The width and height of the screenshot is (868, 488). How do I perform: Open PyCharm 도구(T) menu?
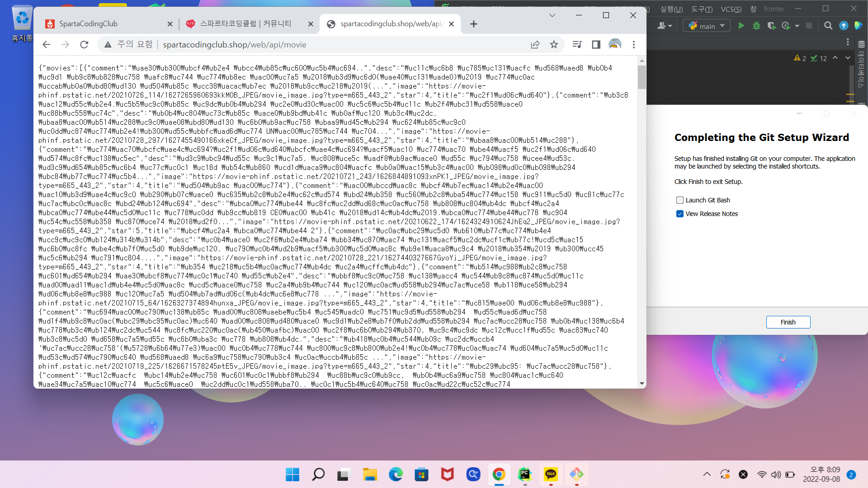point(702,9)
